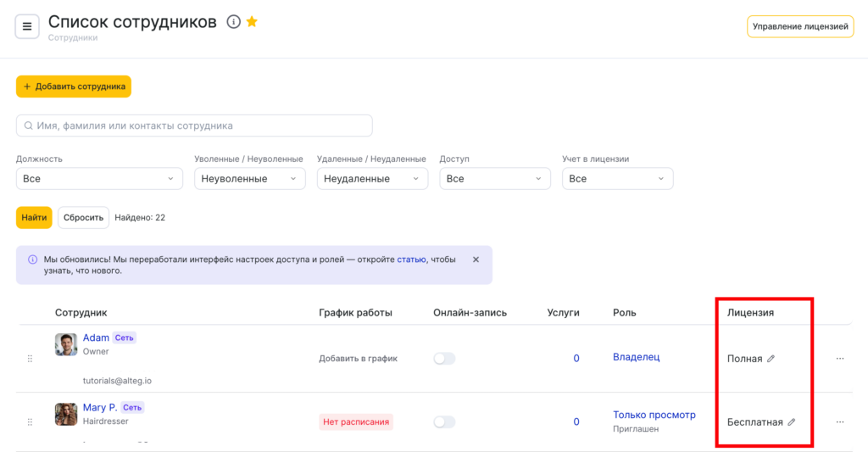Expand the Должность dropdown
The height and width of the screenshot is (452, 868).
point(99,179)
